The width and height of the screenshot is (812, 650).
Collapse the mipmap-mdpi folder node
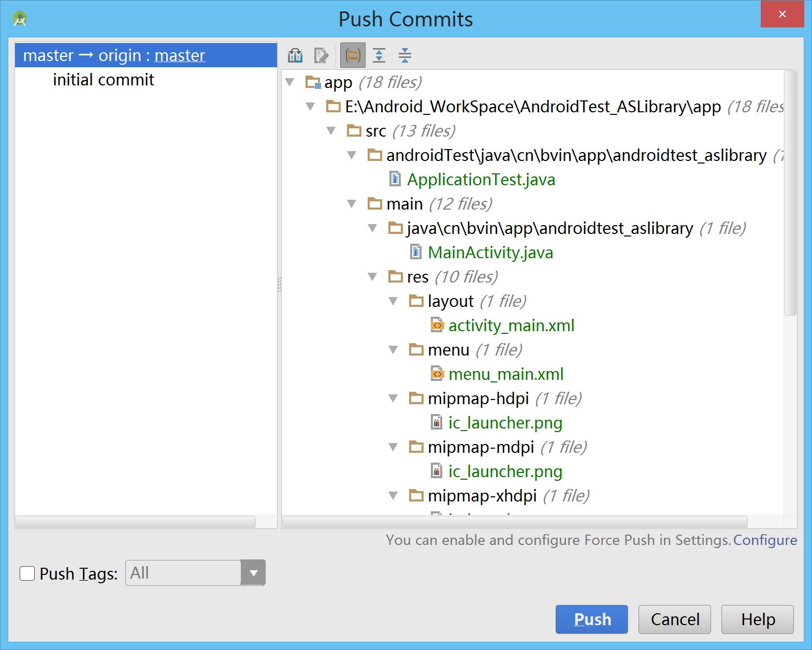click(394, 447)
